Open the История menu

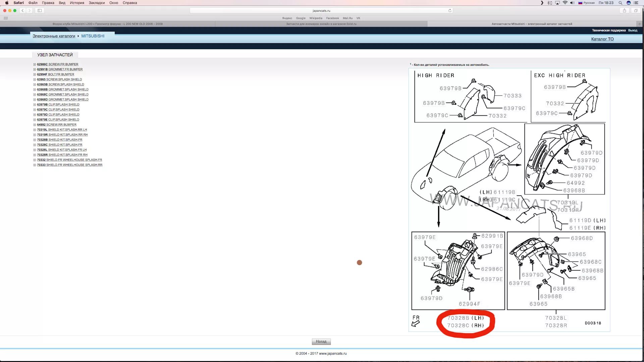coord(77,3)
